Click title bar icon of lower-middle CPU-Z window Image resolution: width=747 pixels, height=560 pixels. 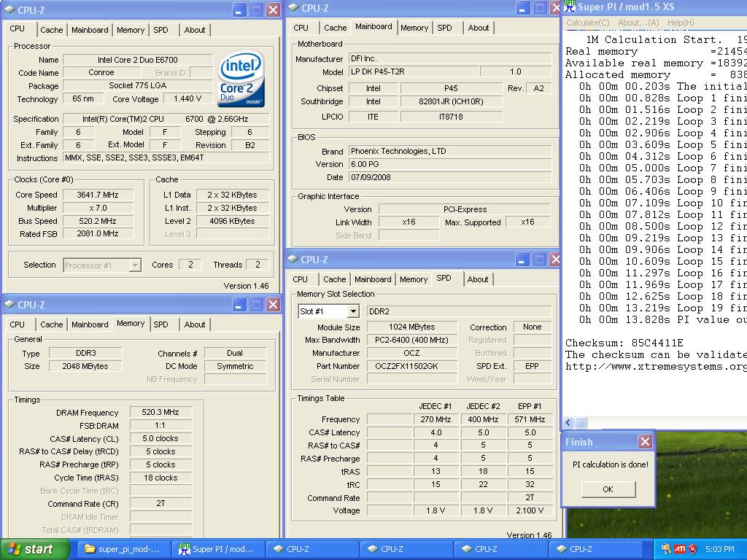(x=293, y=259)
